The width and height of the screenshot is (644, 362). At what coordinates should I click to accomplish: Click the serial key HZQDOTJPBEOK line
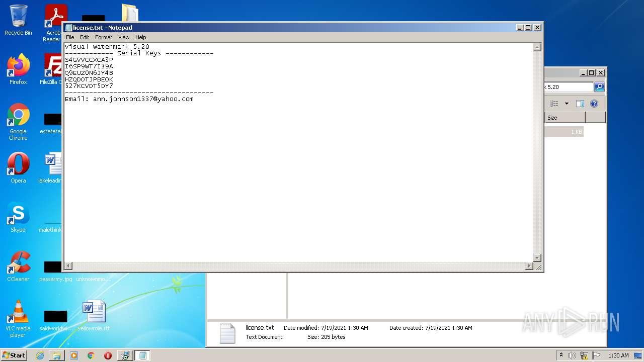point(89,79)
